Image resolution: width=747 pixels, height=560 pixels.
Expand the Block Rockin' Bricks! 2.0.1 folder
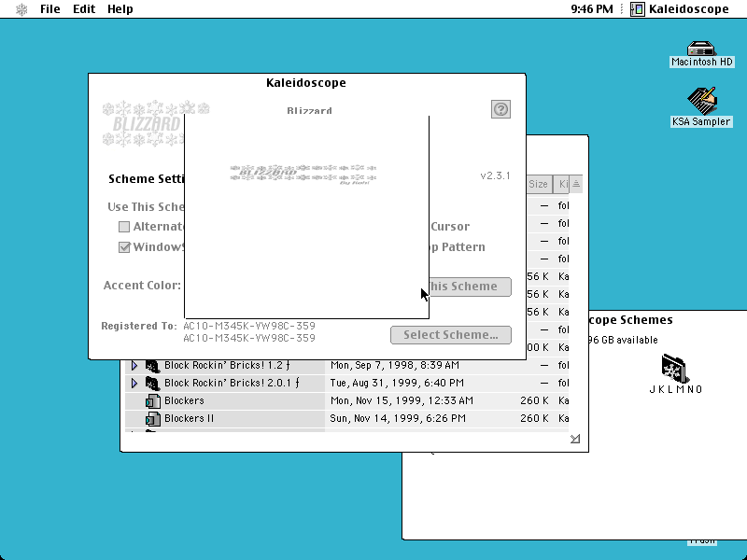134,383
